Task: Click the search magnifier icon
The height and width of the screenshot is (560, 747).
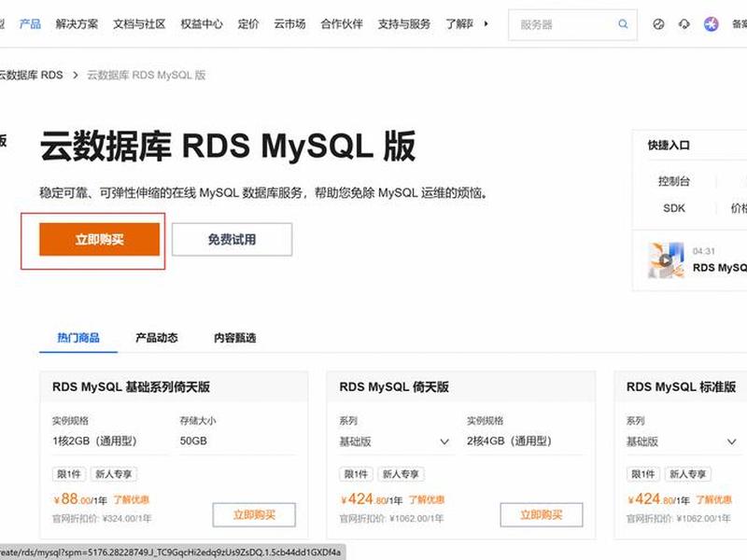Action: pos(623,24)
